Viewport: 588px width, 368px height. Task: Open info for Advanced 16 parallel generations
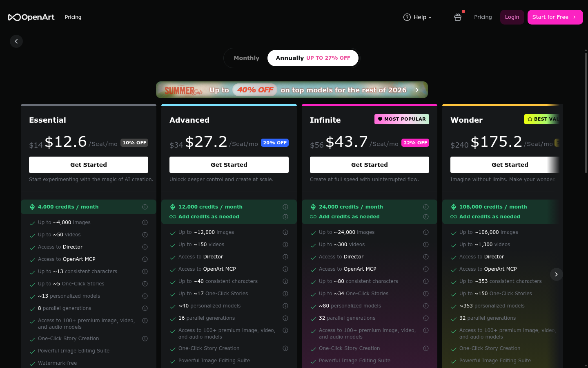[285, 318]
